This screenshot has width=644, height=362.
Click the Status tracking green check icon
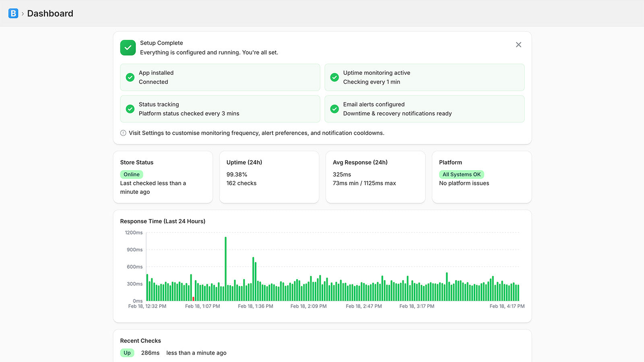pyautogui.click(x=130, y=109)
